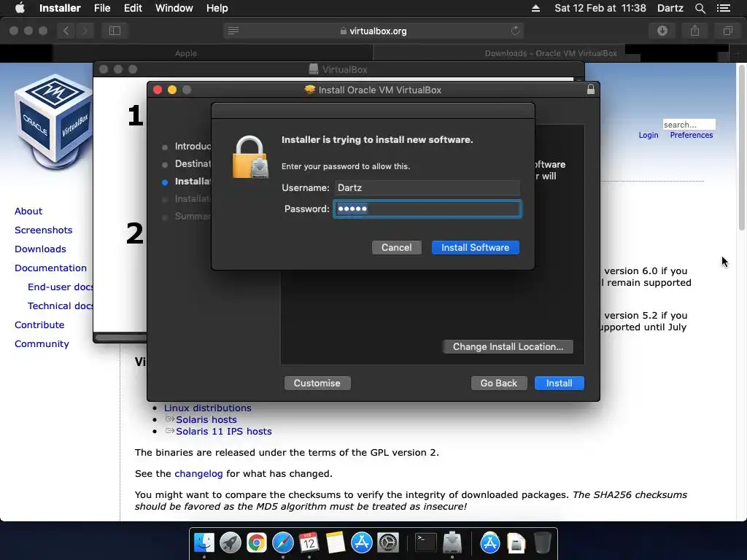
Task: Open the Installer menu
Action: [x=60, y=8]
